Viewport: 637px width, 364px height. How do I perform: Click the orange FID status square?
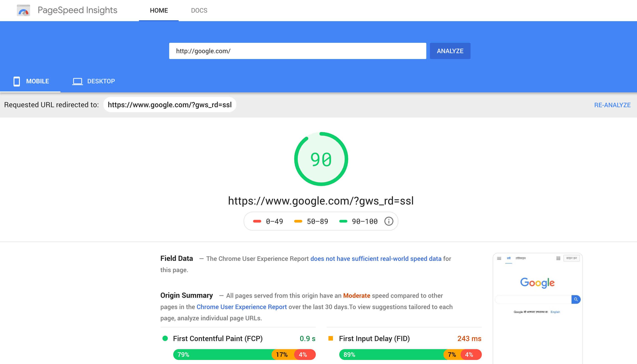coord(330,338)
